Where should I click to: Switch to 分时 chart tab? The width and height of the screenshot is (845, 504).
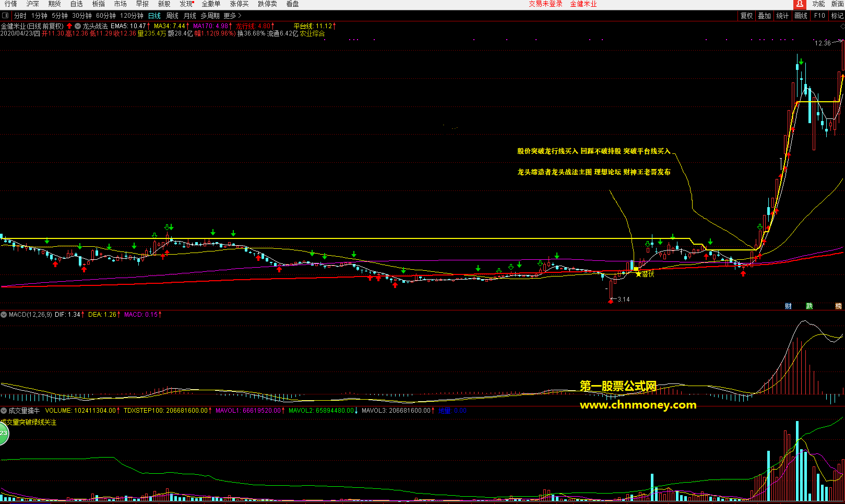(20, 16)
